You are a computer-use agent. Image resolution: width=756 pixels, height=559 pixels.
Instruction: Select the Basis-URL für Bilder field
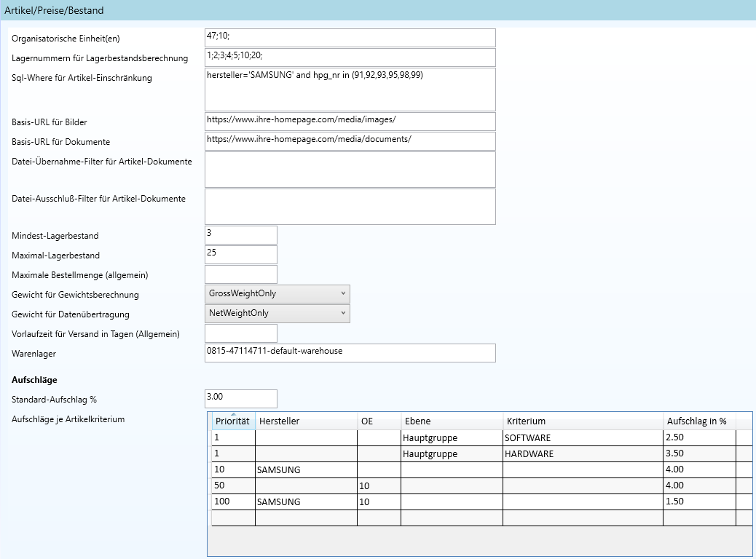[x=350, y=122]
